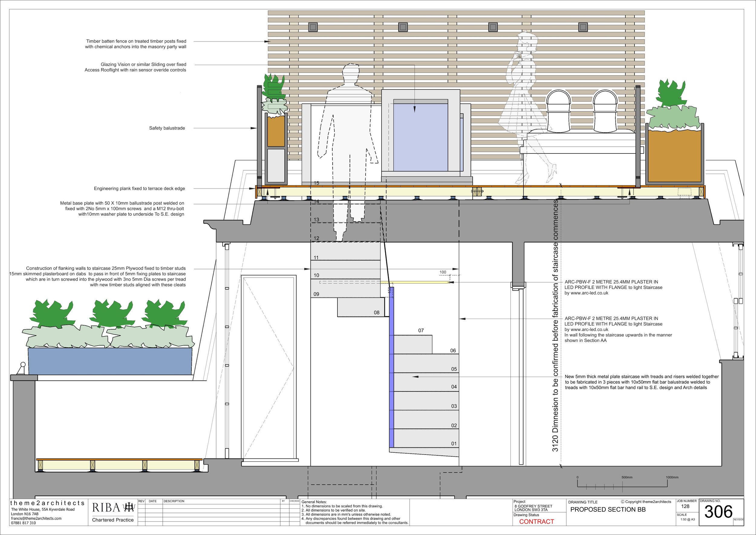Click the rightmost square wall light on fence
Image resolution: width=756 pixels, height=535 pixels.
tap(583, 27)
